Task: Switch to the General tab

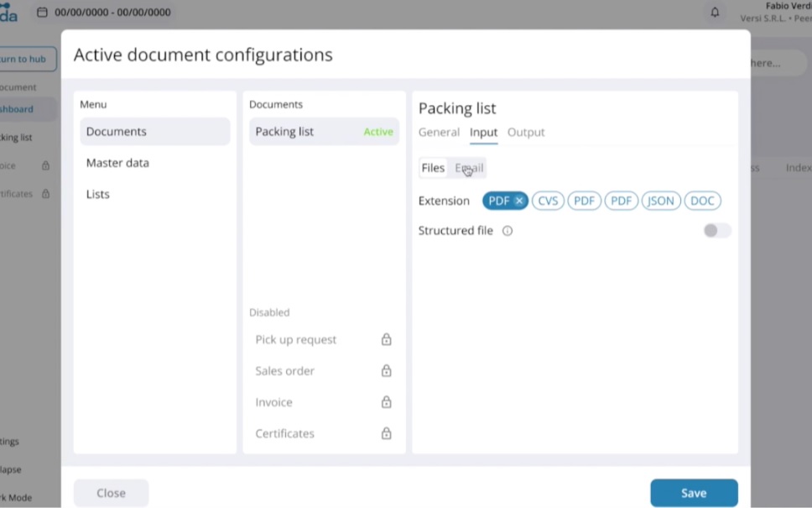Action: tap(439, 133)
